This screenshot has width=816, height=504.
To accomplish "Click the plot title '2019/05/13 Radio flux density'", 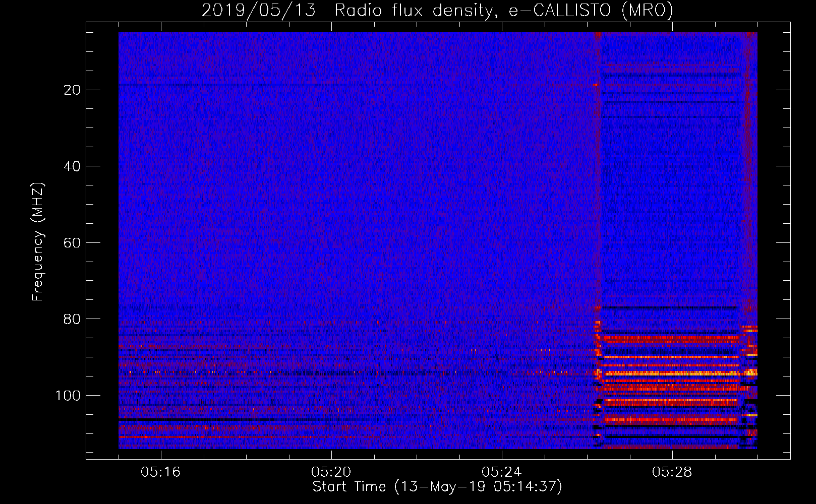I will (x=437, y=11).
